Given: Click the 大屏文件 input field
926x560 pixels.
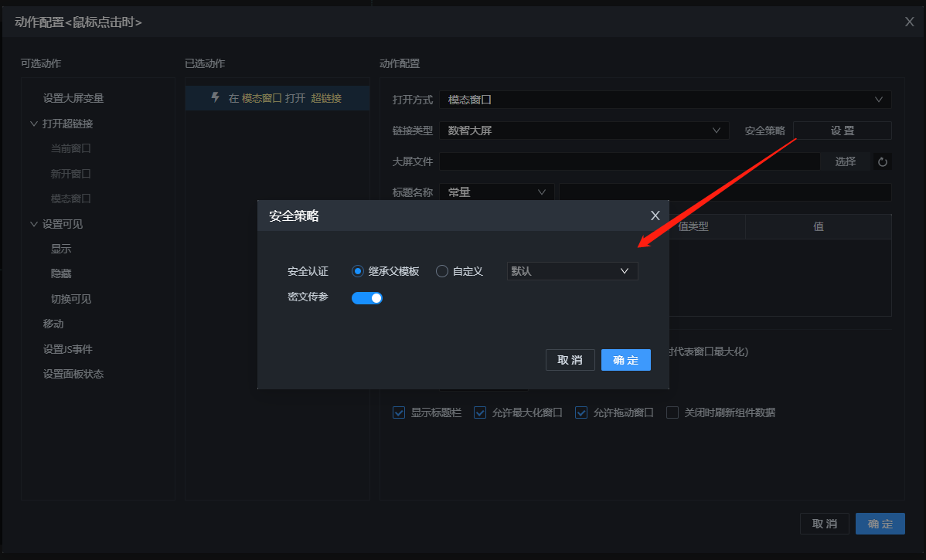Looking at the screenshot, I should 629,161.
